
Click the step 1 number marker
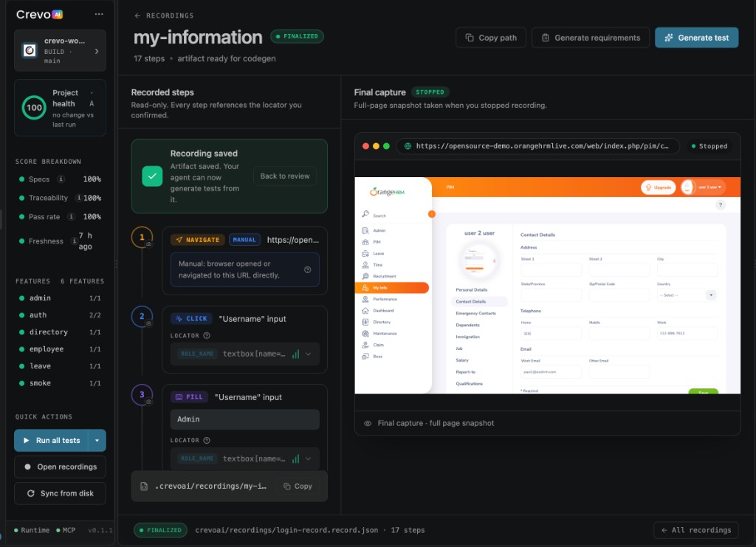point(142,237)
